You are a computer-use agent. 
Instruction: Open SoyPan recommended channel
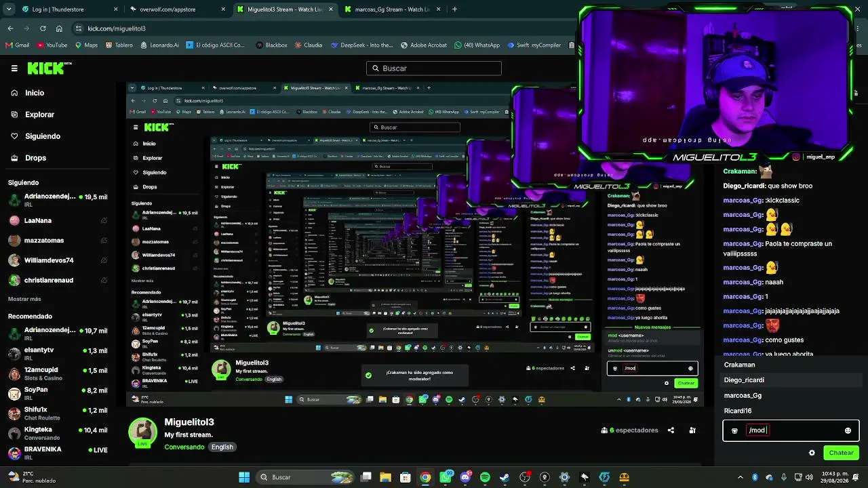click(58, 393)
